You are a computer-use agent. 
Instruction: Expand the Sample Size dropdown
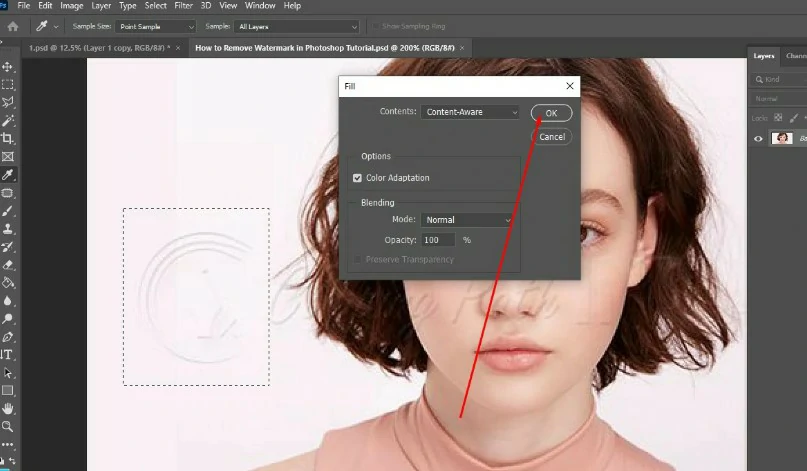tap(156, 27)
